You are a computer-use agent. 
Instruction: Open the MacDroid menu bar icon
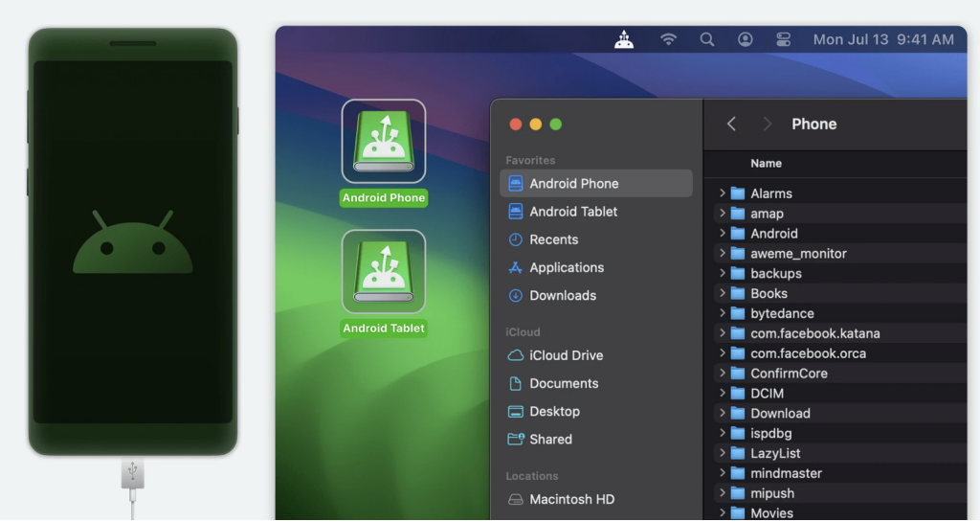coord(624,39)
